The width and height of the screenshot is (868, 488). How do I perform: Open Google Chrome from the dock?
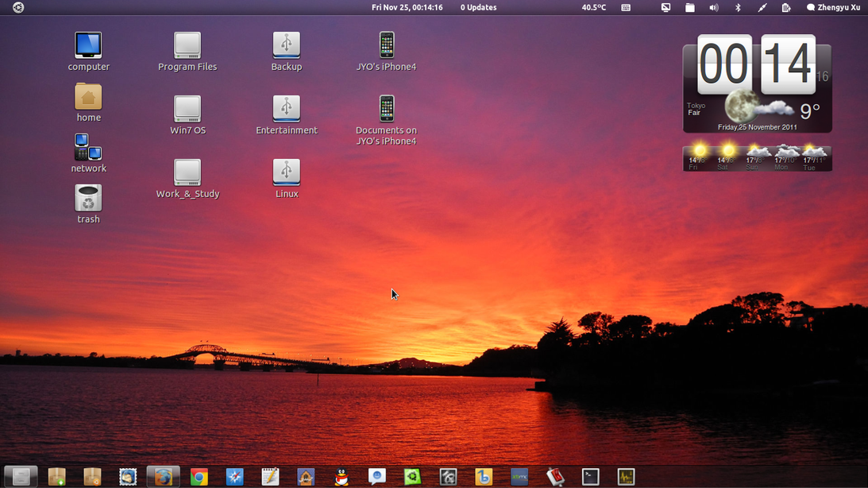point(199,477)
